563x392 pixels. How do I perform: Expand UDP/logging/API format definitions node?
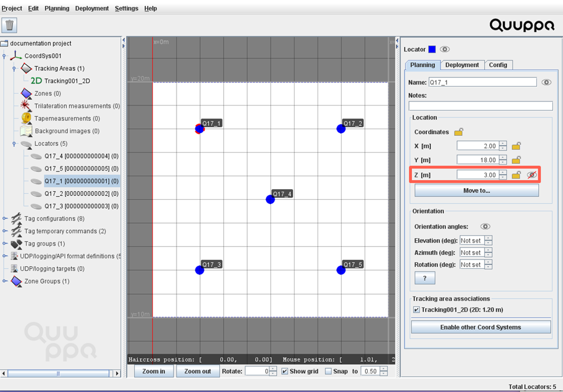[x=4, y=256]
